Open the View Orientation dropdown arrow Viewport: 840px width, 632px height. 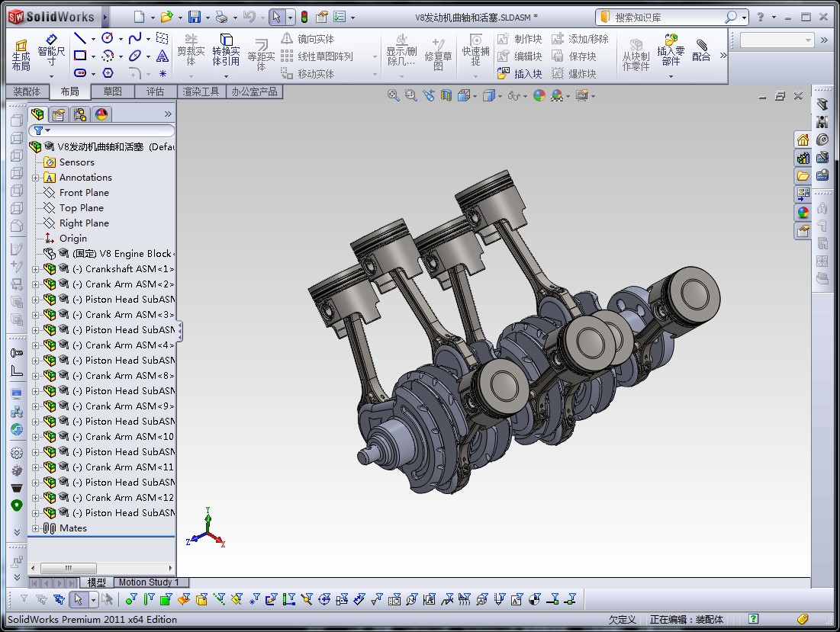pos(475,95)
